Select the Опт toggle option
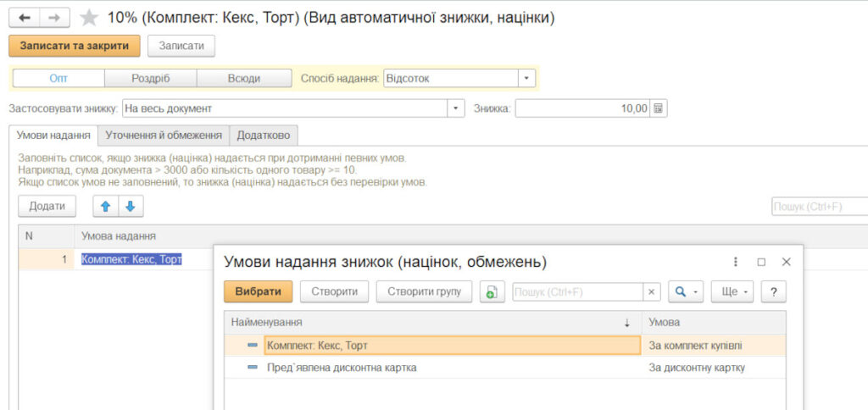 58,79
